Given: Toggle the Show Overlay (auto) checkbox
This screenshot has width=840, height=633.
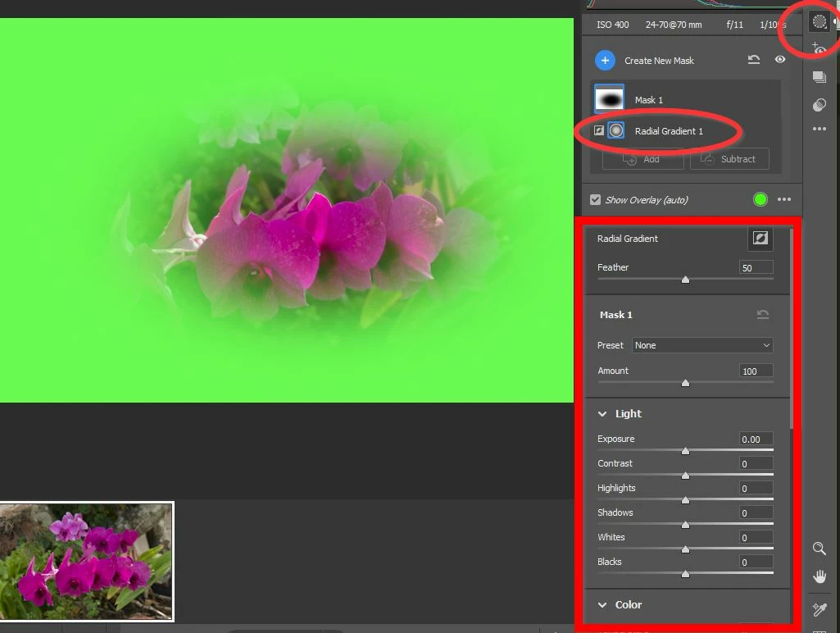Looking at the screenshot, I should (x=595, y=200).
